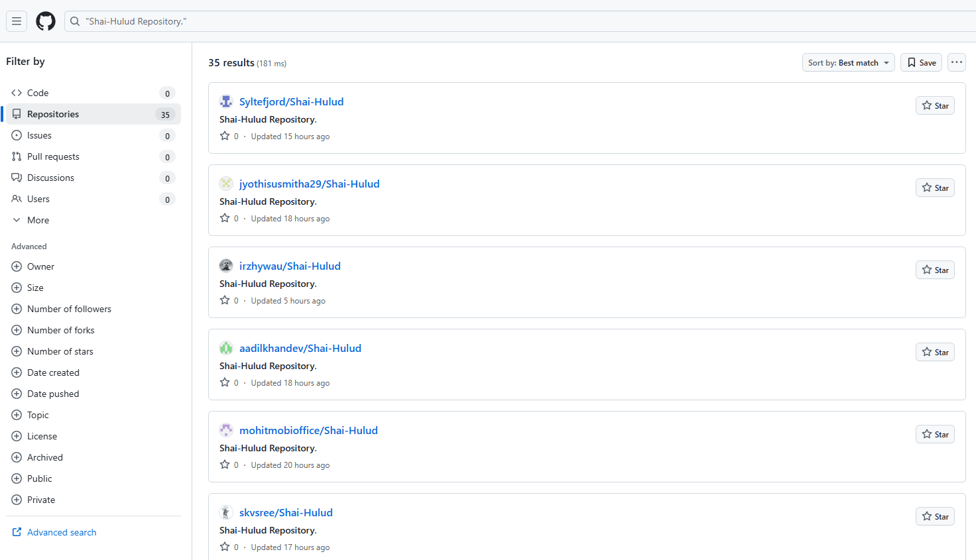Add the License advanced filter
Screen dimensions: 976x560
pyautogui.click(x=93, y=436)
